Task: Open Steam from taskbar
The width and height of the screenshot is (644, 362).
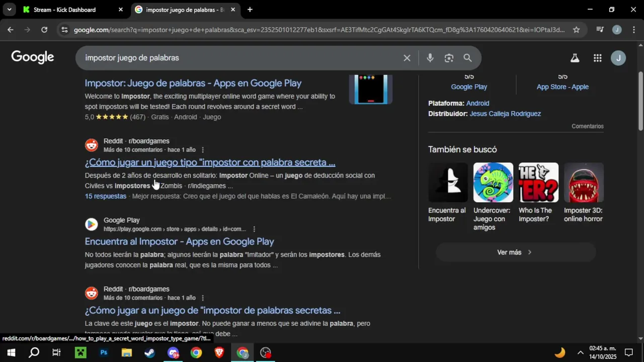Action: coord(150,352)
